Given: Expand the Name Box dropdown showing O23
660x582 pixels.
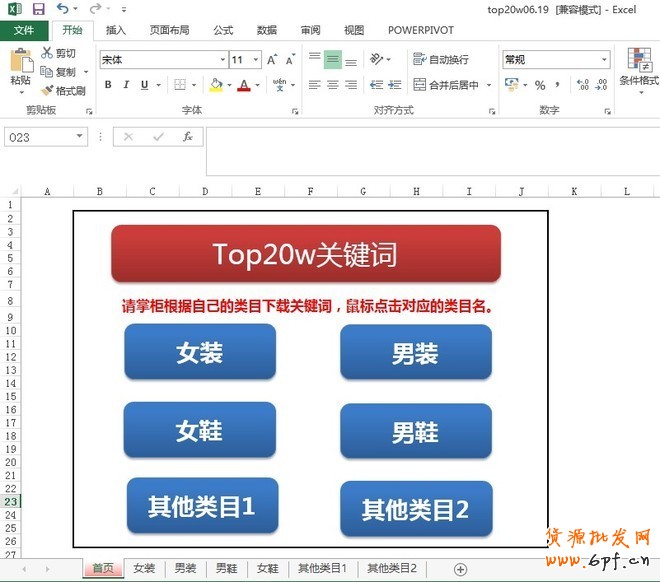Looking at the screenshot, I should 80,137.
